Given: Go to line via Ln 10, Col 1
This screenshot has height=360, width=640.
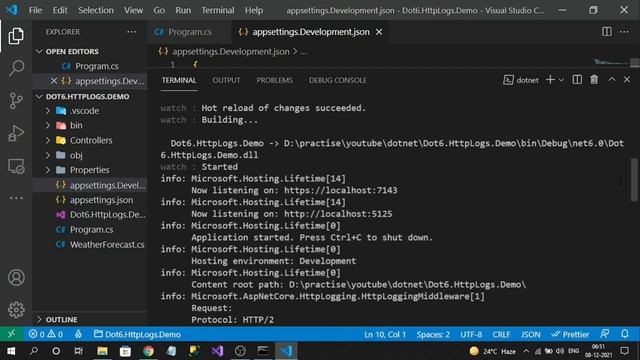Looking at the screenshot, I should (385, 334).
